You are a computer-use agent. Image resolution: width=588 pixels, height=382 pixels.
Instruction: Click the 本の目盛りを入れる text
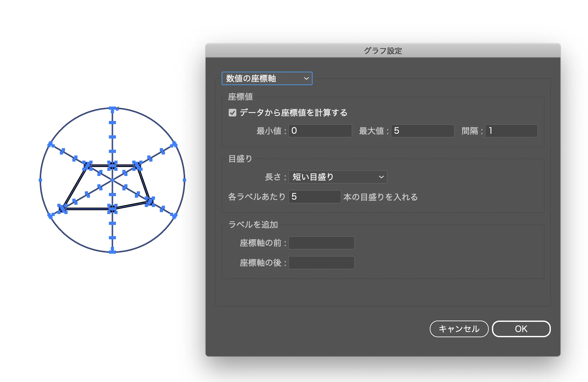(380, 197)
